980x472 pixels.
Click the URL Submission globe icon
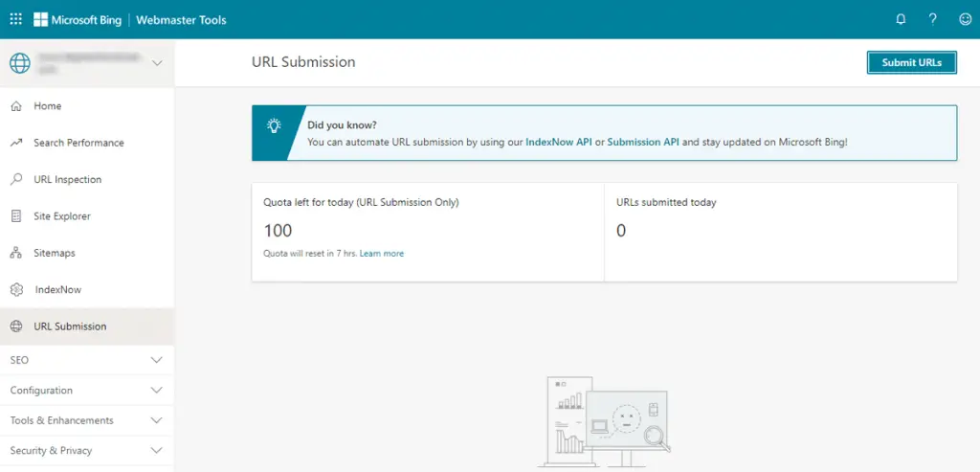(17, 326)
